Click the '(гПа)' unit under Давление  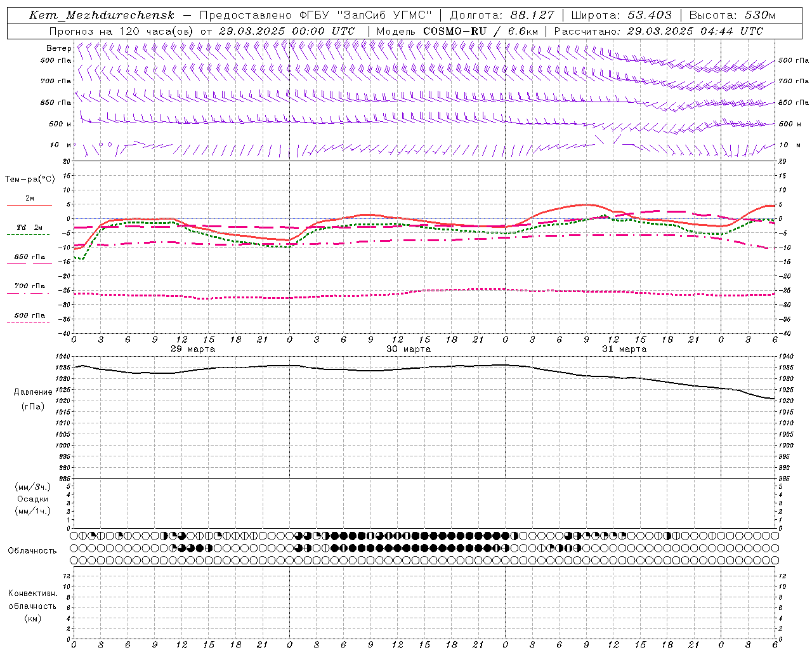coord(33,407)
